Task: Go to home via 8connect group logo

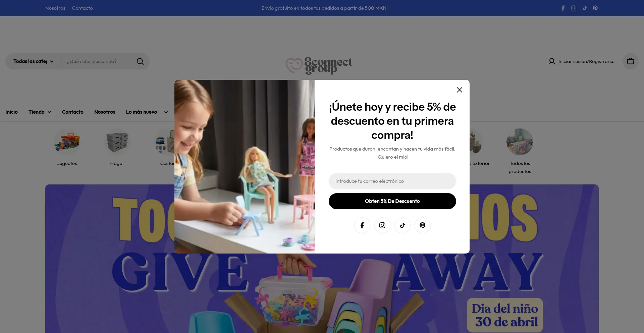Action: (x=319, y=65)
